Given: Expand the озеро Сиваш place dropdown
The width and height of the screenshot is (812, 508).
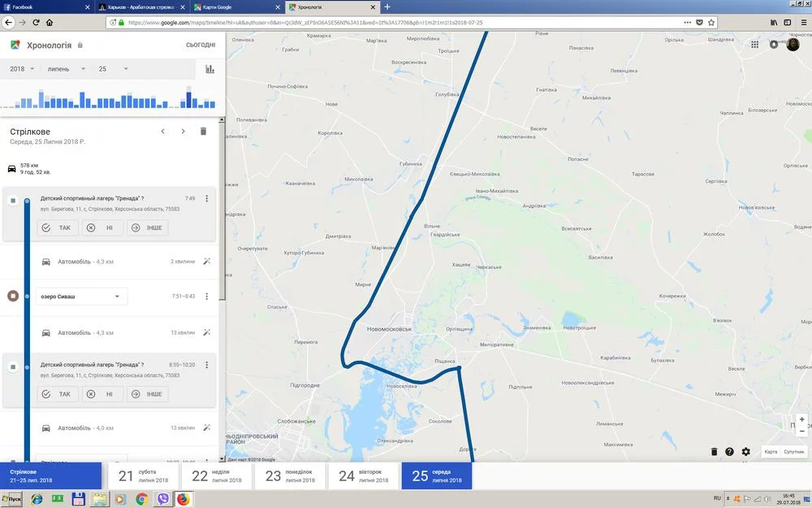Looking at the screenshot, I should [81, 297].
